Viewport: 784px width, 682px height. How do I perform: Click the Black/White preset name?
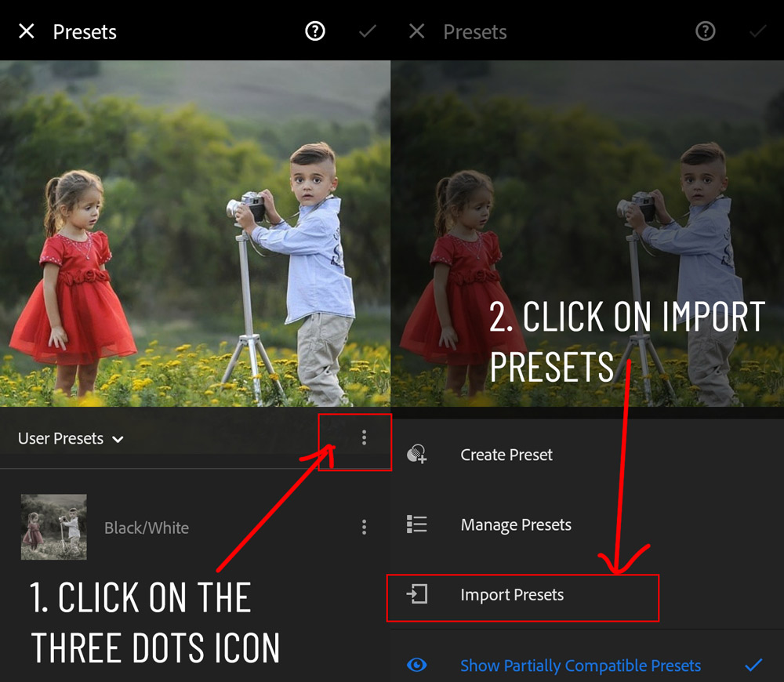(x=147, y=528)
